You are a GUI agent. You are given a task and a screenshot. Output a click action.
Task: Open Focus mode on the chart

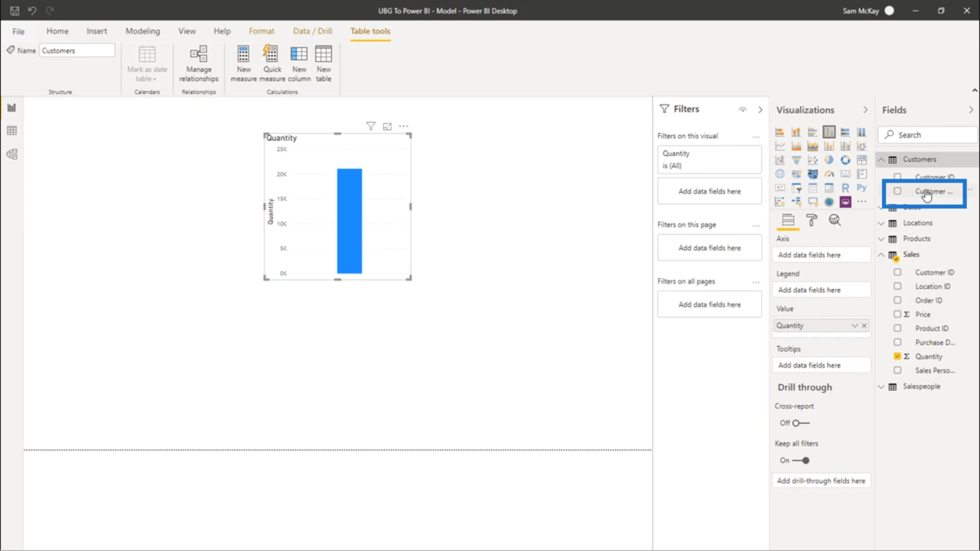pos(387,126)
